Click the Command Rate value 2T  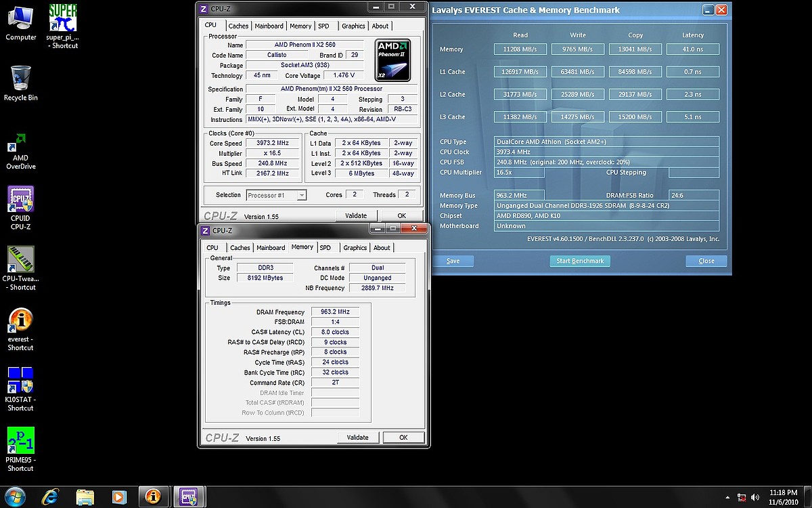(335, 383)
